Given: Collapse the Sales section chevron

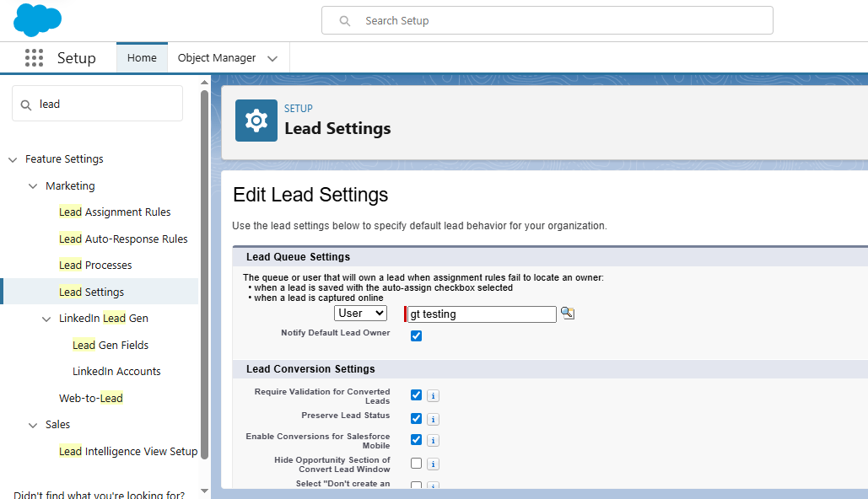Looking at the screenshot, I should point(33,425).
